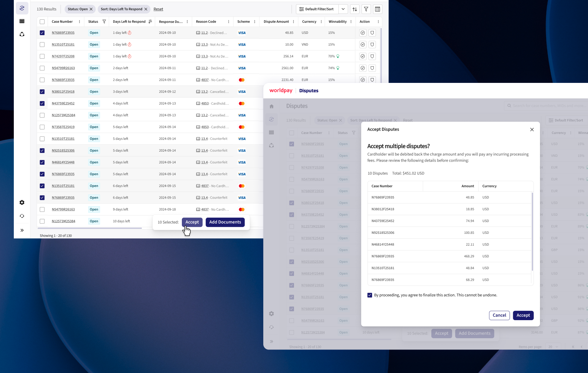Viewport: 588px width, 373px height.
Task: Expand the Default Filter/Sort dropdown arrow
Action: coord(343,9)
